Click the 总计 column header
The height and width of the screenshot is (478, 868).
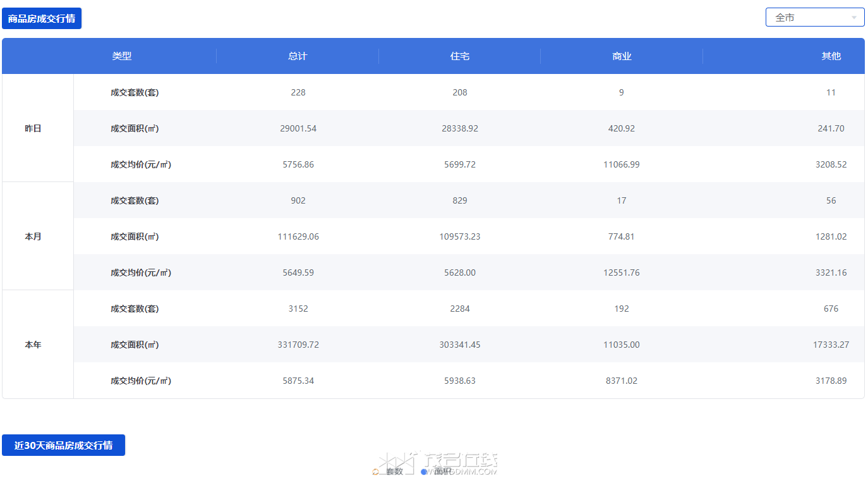point(298,56)
